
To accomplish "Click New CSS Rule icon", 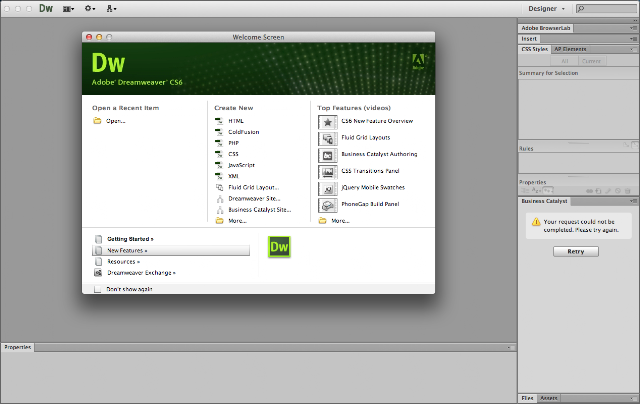I will coord(598,191).
